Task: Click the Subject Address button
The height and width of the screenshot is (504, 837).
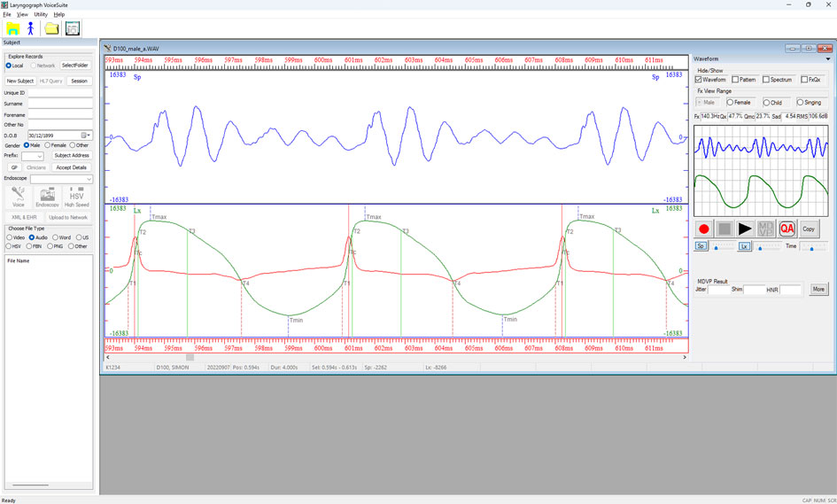Action: (72, 155)
